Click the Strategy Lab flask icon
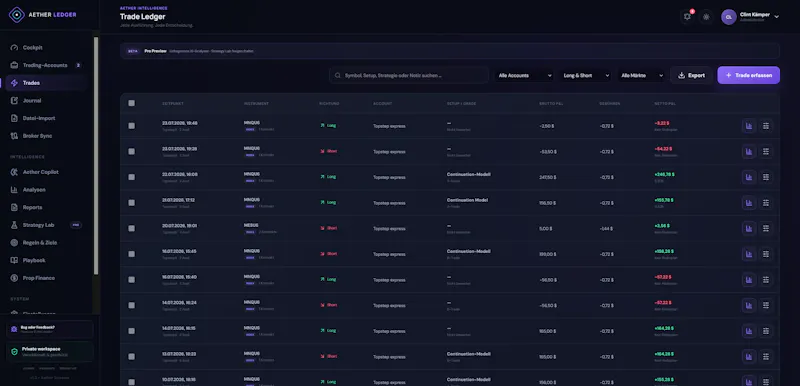Screen dimensions: 800x386 coord(14,225)
